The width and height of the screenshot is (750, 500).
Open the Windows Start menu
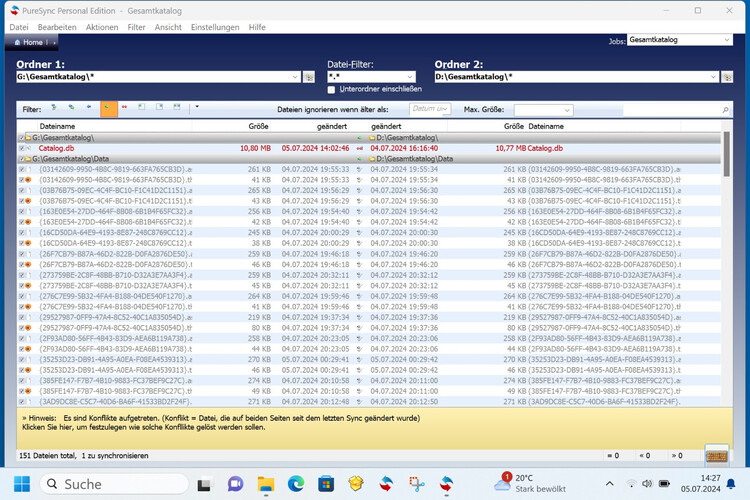22,484
